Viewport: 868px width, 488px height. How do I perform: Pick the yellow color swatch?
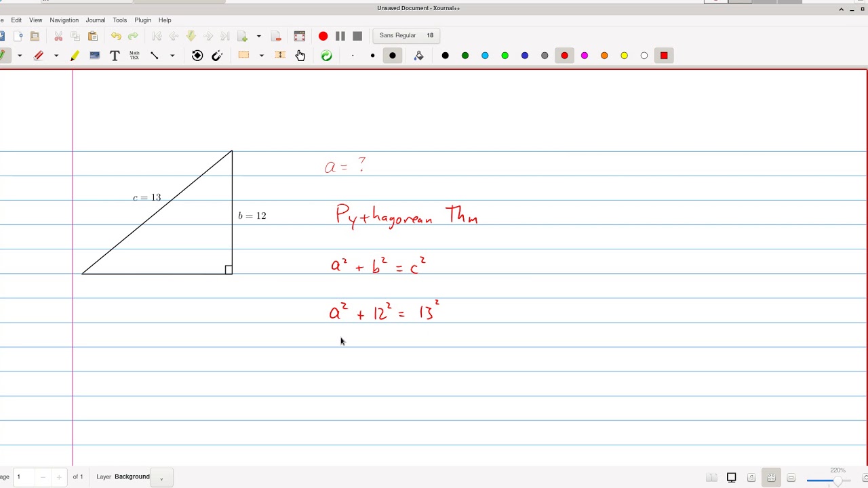[x=625, y=56]
